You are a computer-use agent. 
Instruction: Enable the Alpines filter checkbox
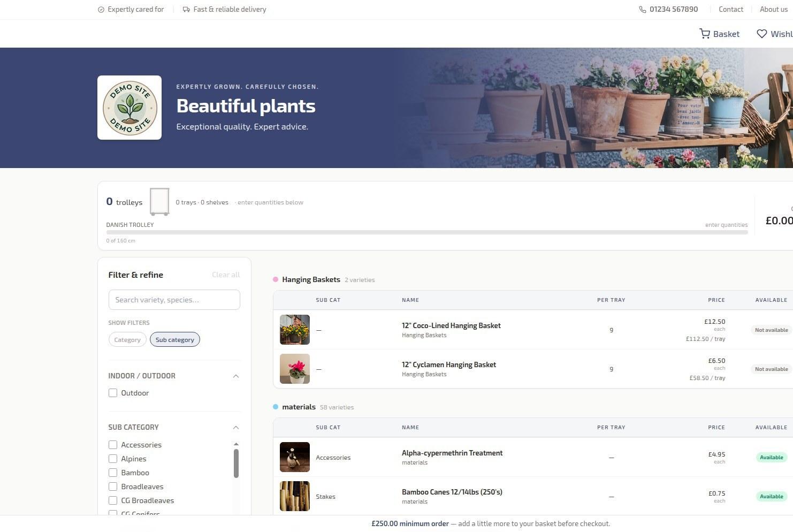tap(113, 459)
